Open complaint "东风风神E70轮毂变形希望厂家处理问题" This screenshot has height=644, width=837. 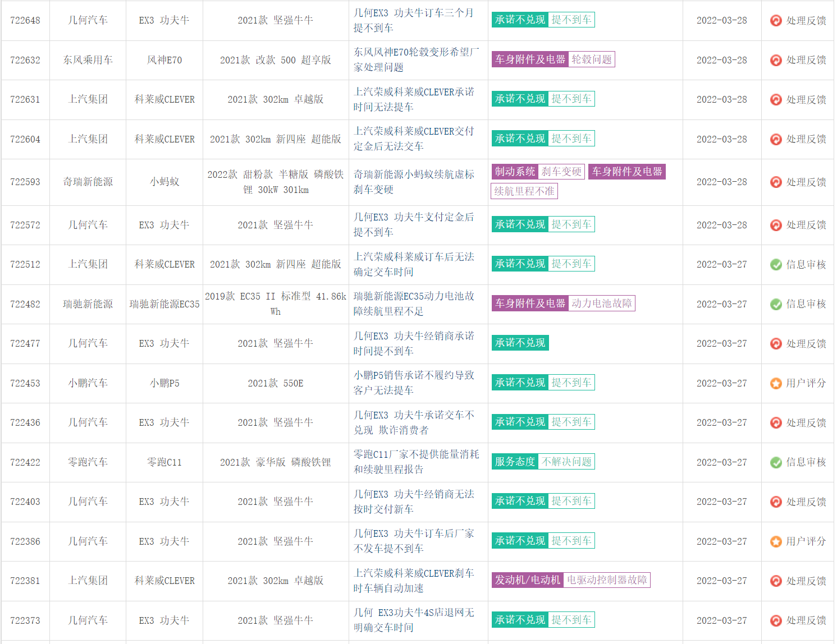[x=416, y=59]
